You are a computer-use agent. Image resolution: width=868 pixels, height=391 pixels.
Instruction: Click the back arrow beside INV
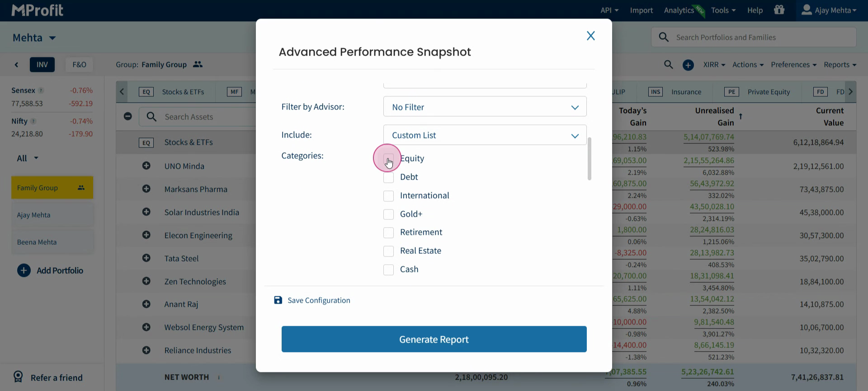click(x=17, y=65)
